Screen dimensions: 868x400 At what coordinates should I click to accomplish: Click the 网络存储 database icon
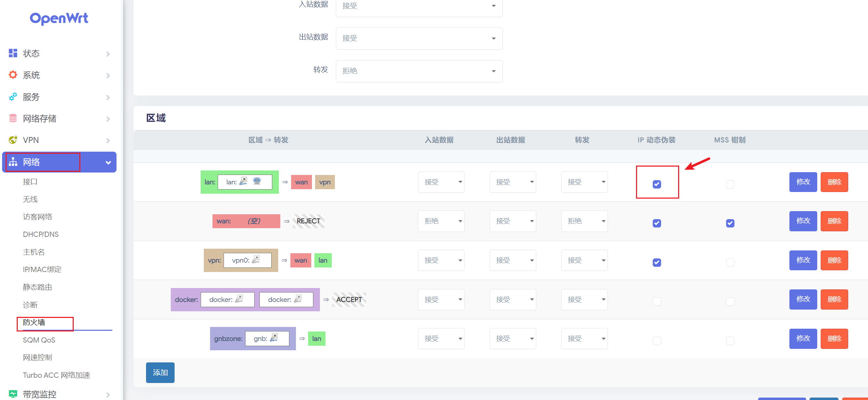[x=12, y=118]
